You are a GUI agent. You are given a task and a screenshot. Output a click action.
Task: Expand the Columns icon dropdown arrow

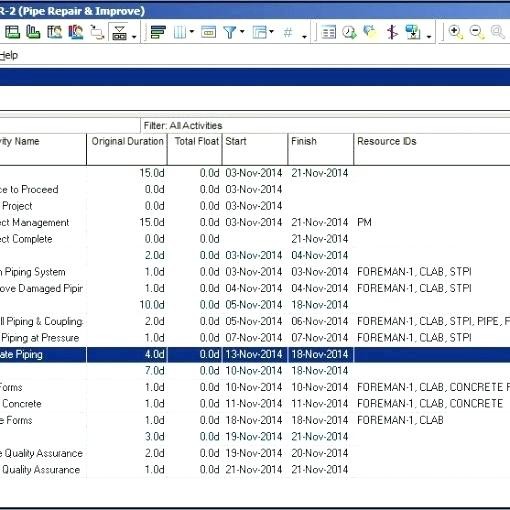point(192,32)
